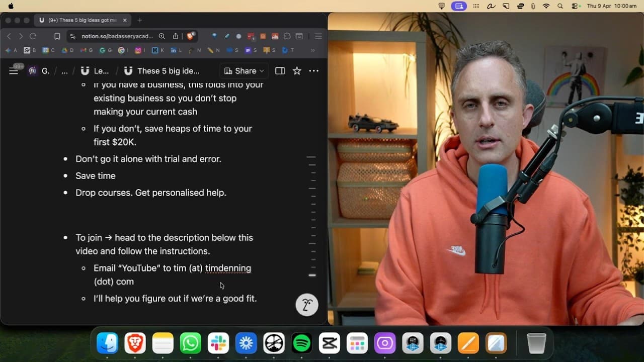Jump to the last outline marker

click(x=312, y=275)
